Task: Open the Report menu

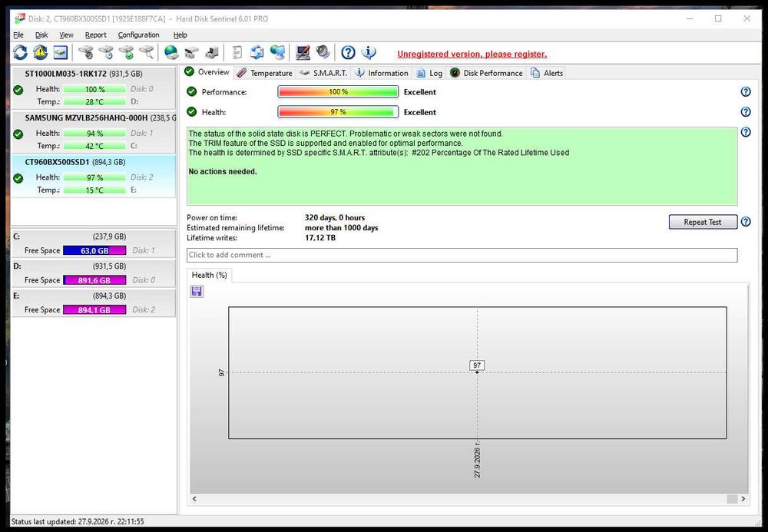Action: point(95,35)
